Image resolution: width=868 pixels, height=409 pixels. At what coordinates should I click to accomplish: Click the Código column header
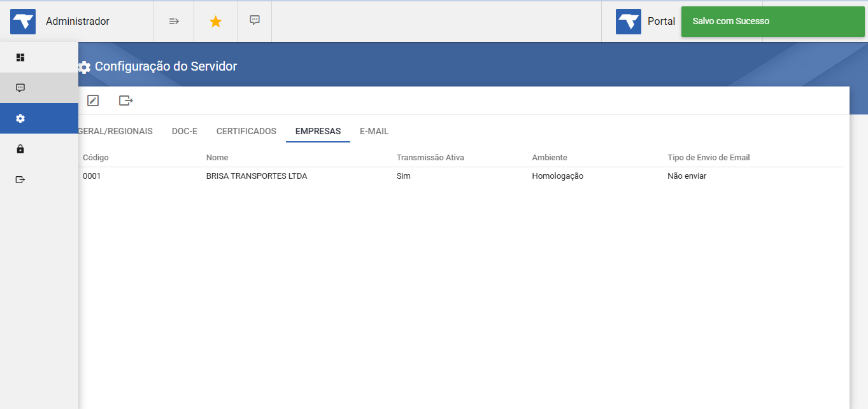click(x=96, y=158)
